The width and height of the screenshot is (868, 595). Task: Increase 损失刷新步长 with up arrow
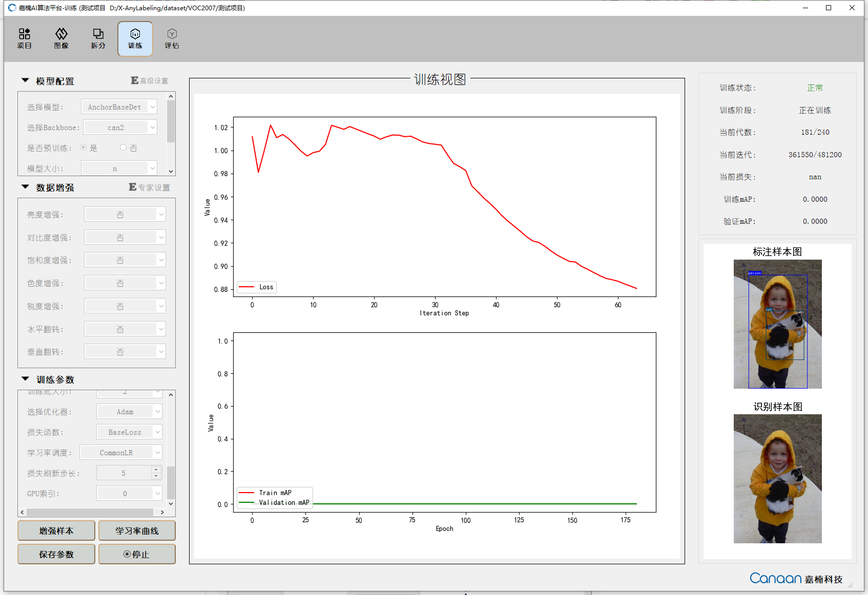click(156, 470)
